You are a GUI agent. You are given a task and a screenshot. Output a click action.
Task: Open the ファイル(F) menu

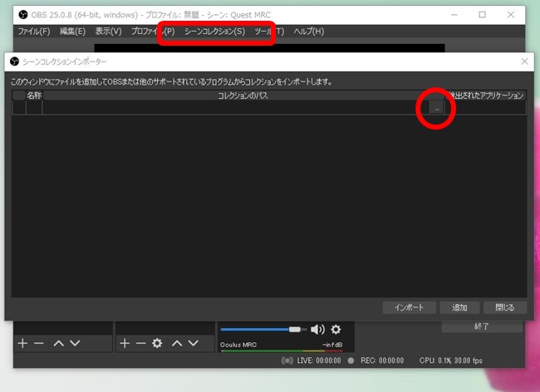34,32
